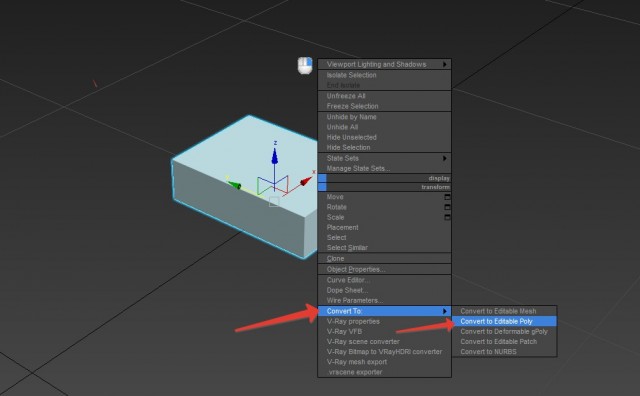
Task: Open Curve Editor entry
Action: [x=384, y=280]
